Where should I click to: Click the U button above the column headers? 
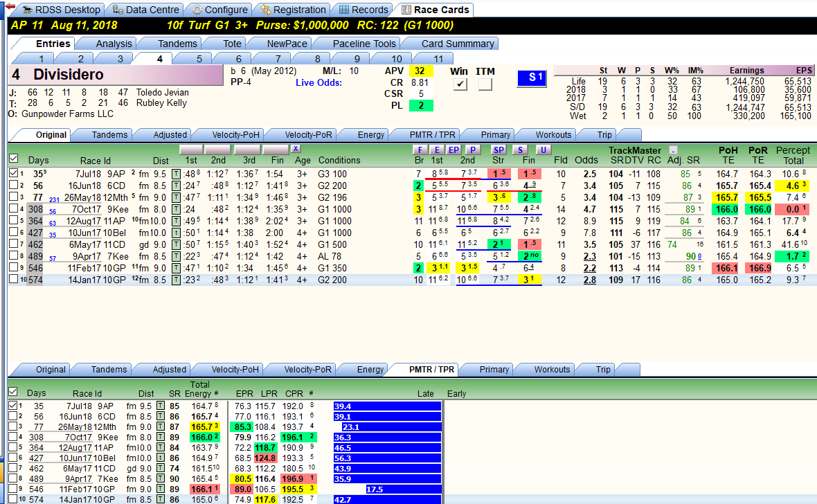pos(543,150)
